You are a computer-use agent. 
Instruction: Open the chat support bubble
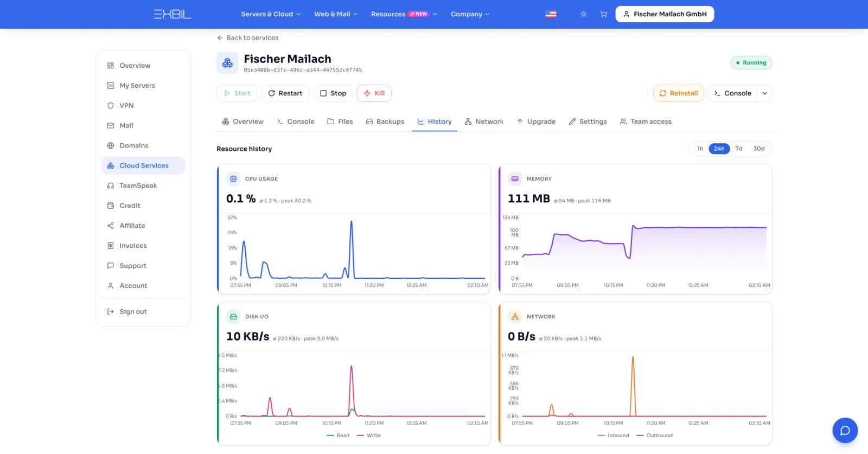(845, 431)
